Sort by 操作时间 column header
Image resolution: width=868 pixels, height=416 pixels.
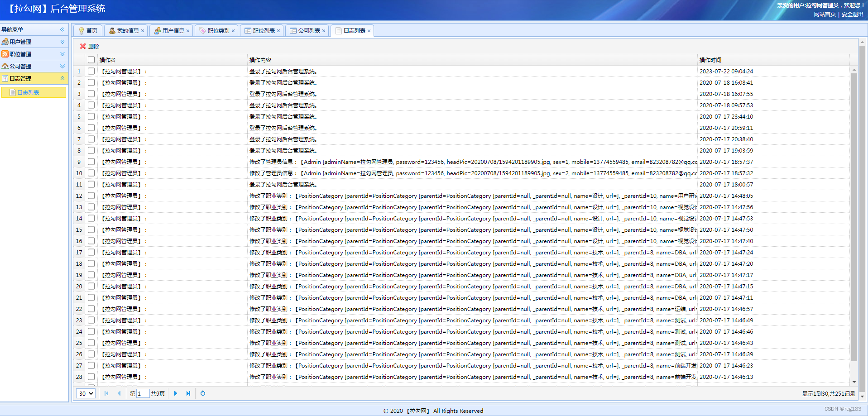(x=773, y=60)
